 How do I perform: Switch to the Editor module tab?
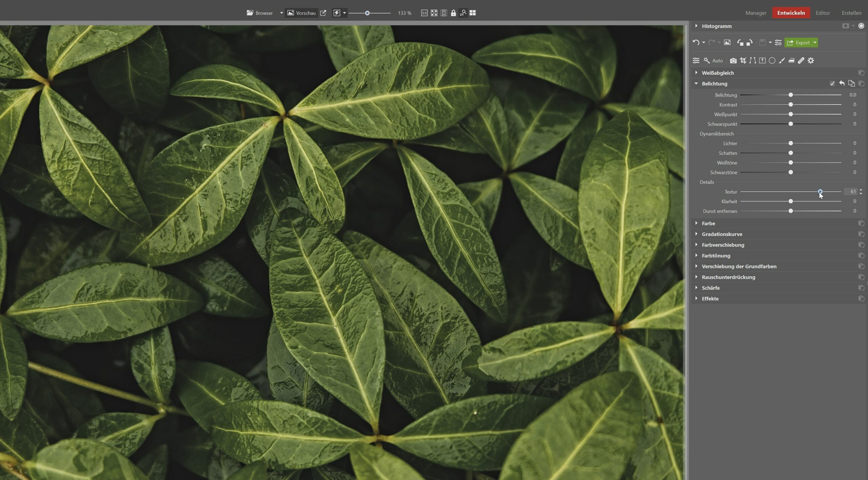[823, 13]
